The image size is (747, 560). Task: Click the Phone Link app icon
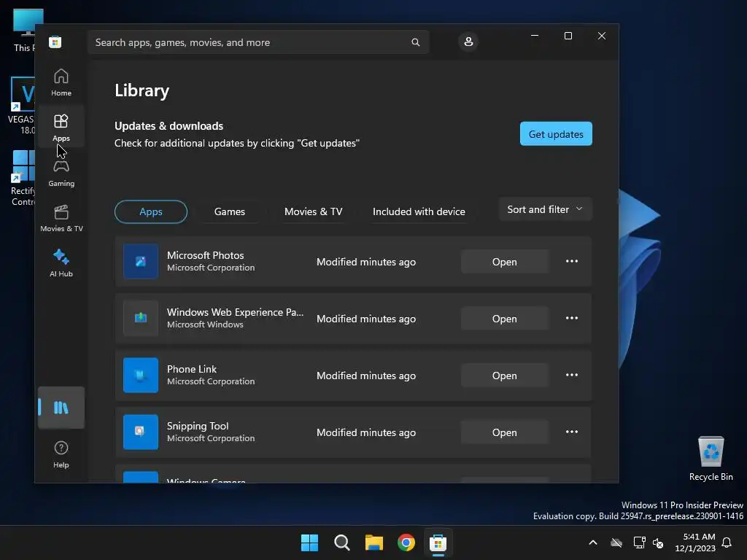tap(141, 376)
